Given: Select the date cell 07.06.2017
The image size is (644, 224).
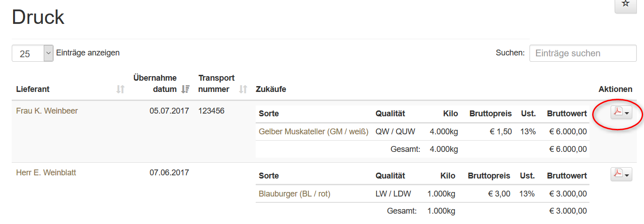Looking at the screenshot, I should point(169,173).
